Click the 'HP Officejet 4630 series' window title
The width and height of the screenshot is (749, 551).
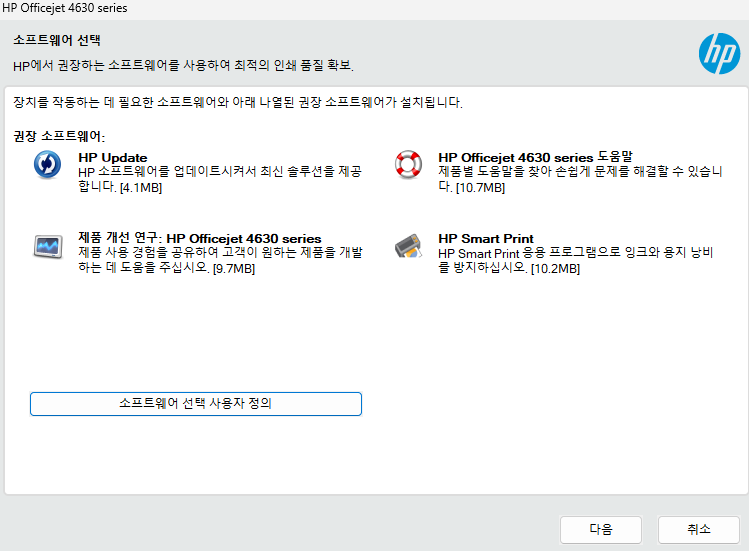(x=65, y=8)
